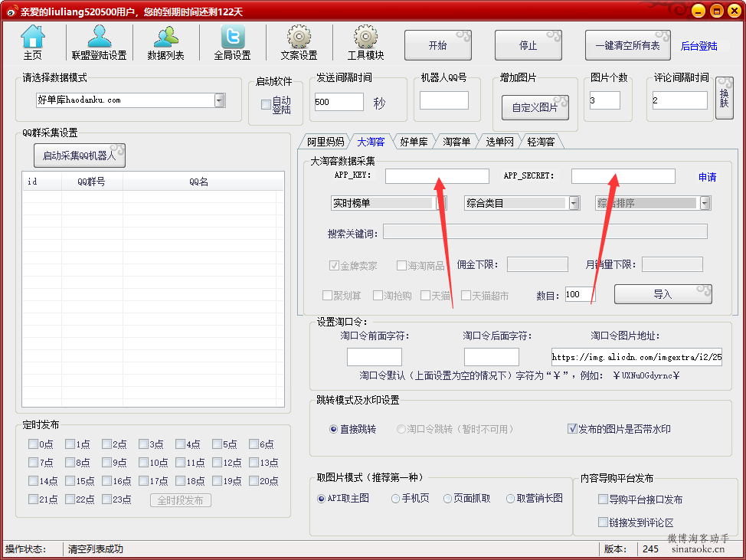Click the 换肤 skin change button
The height and width of the screenshot is (560, 746).
pos(724,97)
